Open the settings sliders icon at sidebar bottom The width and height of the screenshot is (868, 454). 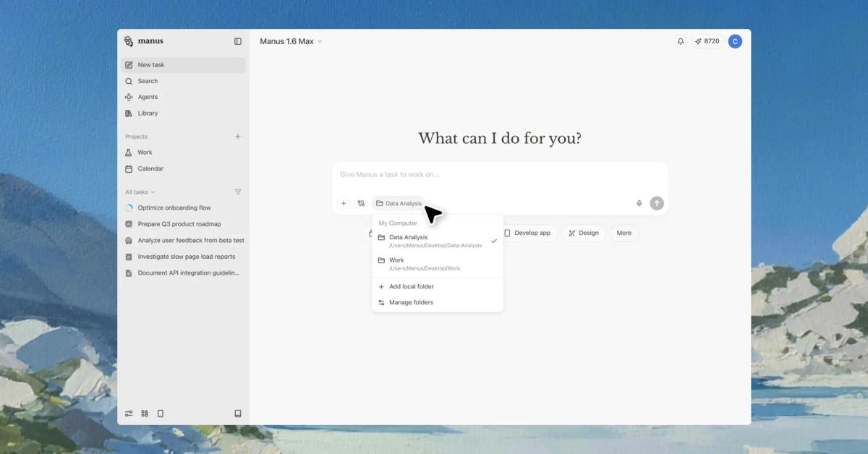tap(129, 414)
